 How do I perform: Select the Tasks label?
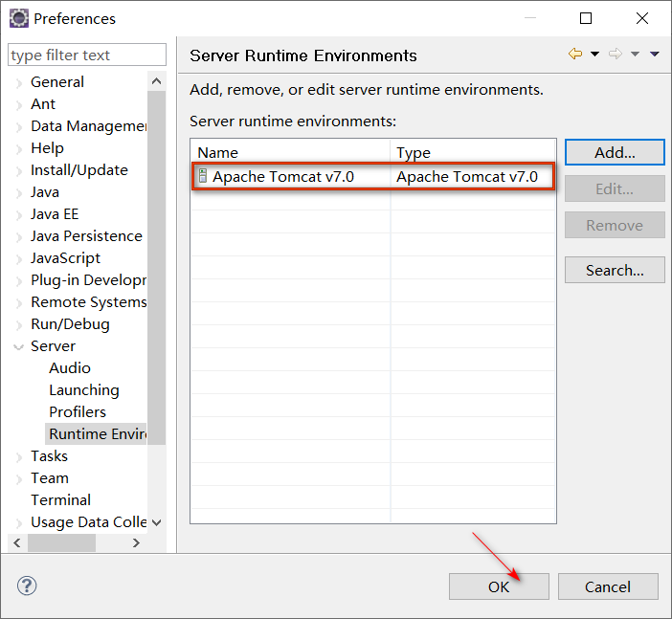[49, 455]
